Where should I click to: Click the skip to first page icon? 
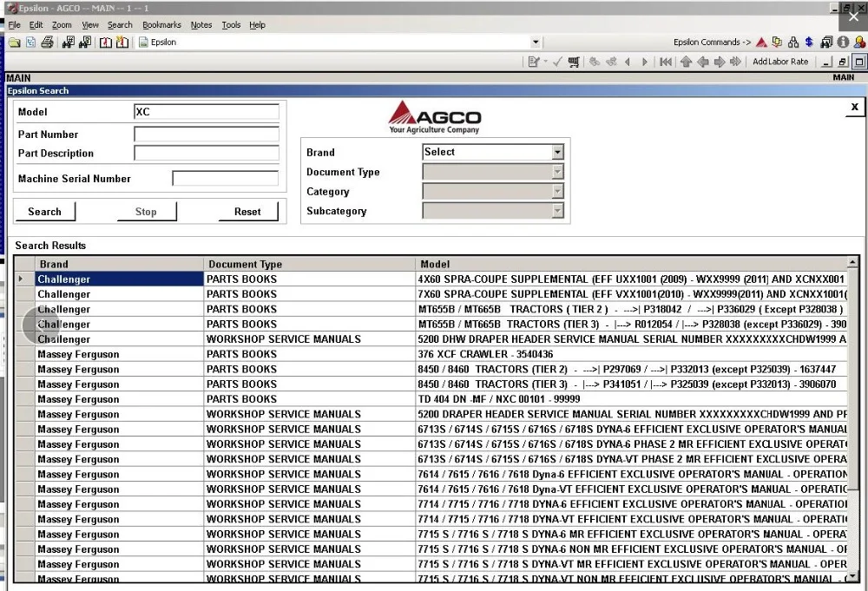666,62
